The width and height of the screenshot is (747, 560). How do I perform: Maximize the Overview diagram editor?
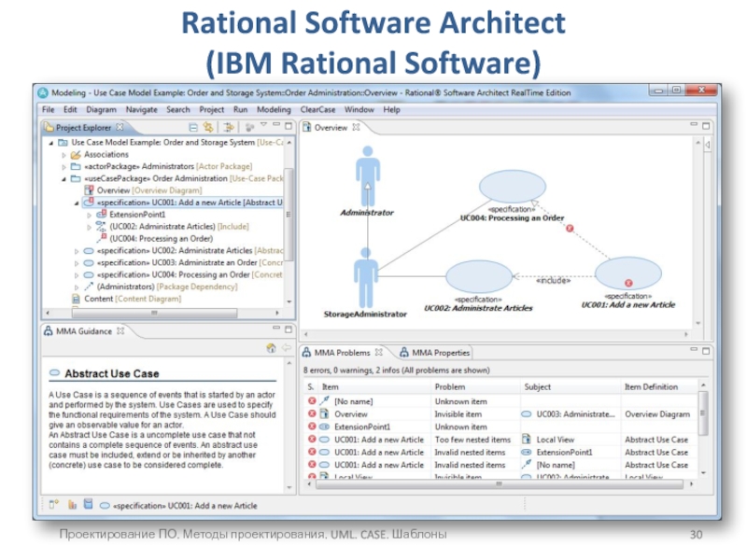(x=706, y=126)
